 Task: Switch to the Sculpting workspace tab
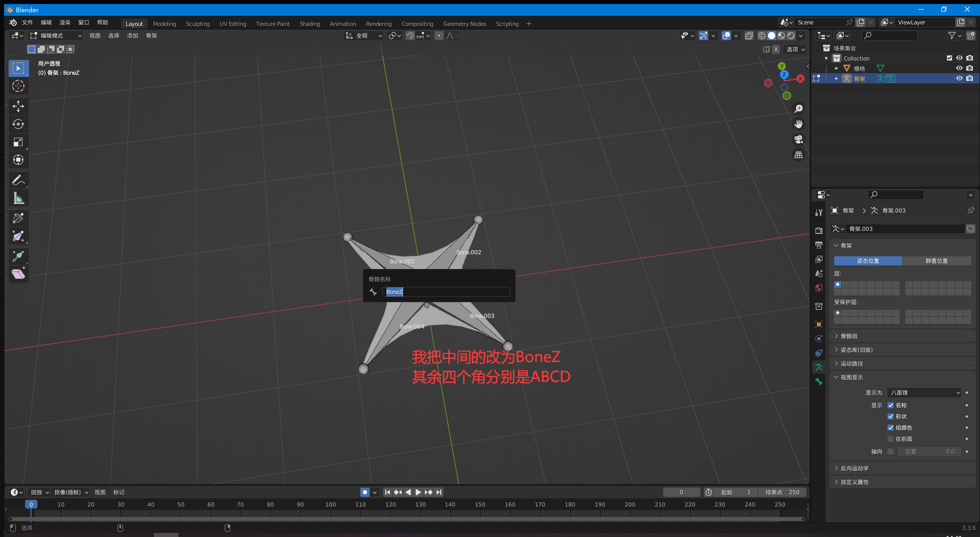(x=198, y=24)
